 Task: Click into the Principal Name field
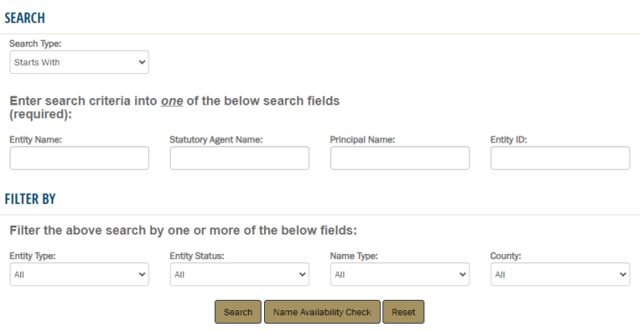(x=399, y=158)
